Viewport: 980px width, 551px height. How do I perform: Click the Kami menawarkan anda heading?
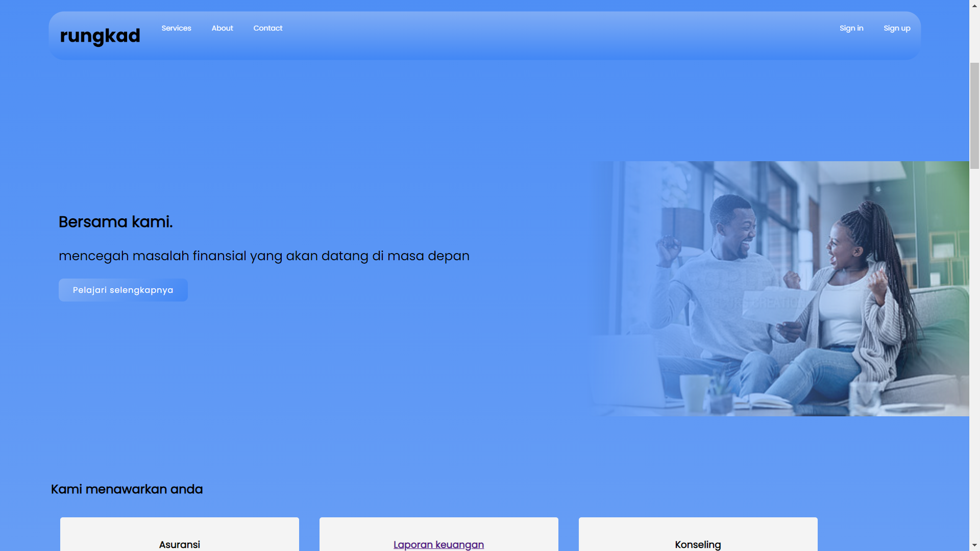pos(127,489)
